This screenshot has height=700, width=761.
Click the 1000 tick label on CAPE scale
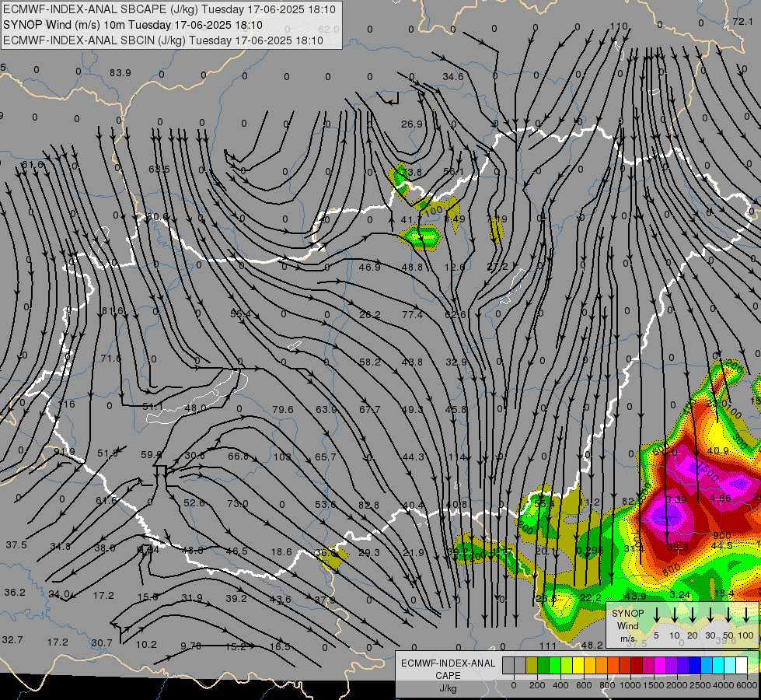[x=630, y=685]
